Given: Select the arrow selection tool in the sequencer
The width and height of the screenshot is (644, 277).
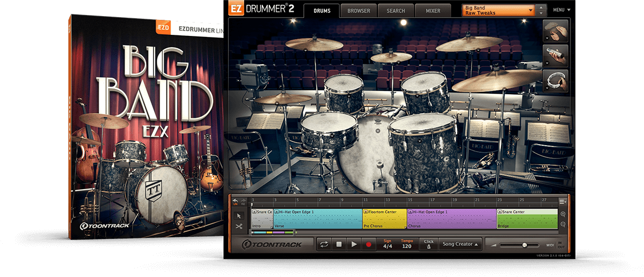Looking at the screenshot, I should pyautogui.click(x=239, y=215).
